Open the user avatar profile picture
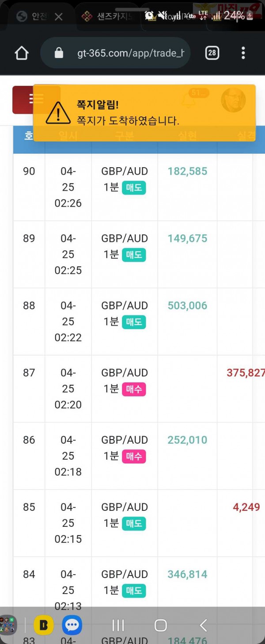Viewport: 265px width, 644px height. [x=233, y=100]
